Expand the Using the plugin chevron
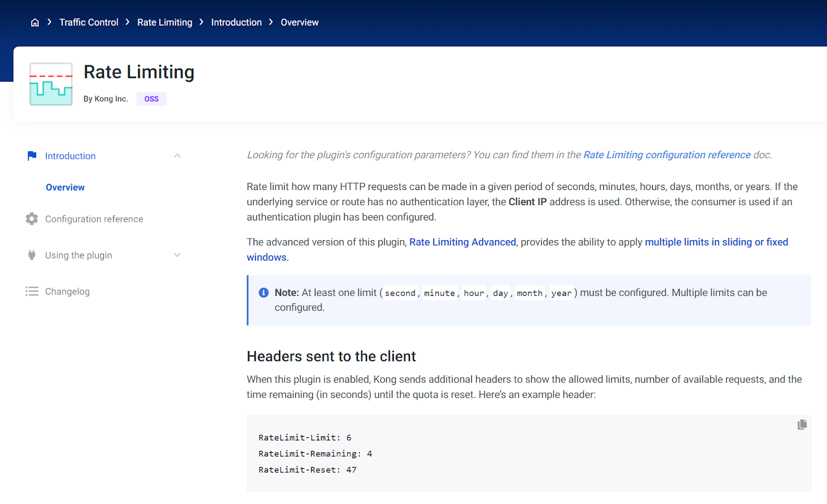The height and width of the screenshot is (504, 827). tap(177, 255)
